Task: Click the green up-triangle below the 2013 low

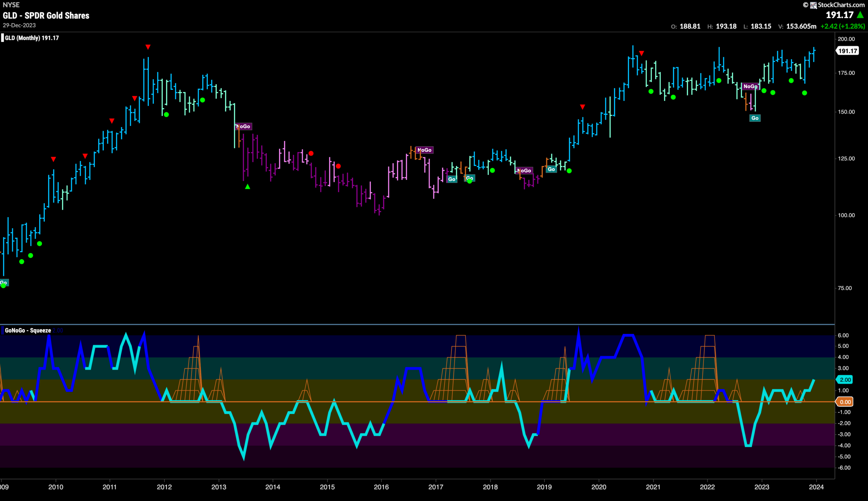Action: coord(248,187)
